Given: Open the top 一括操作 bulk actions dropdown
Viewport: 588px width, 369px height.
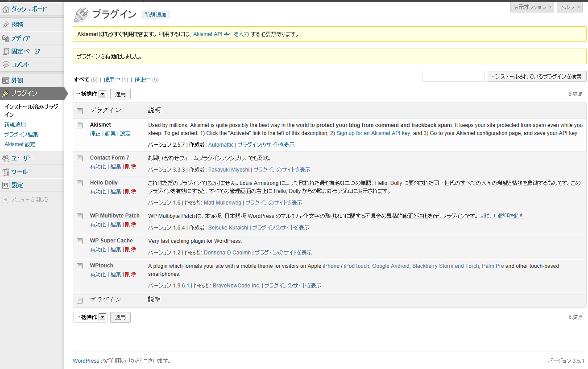Looking at the screenshot, I should pos(90,94).
